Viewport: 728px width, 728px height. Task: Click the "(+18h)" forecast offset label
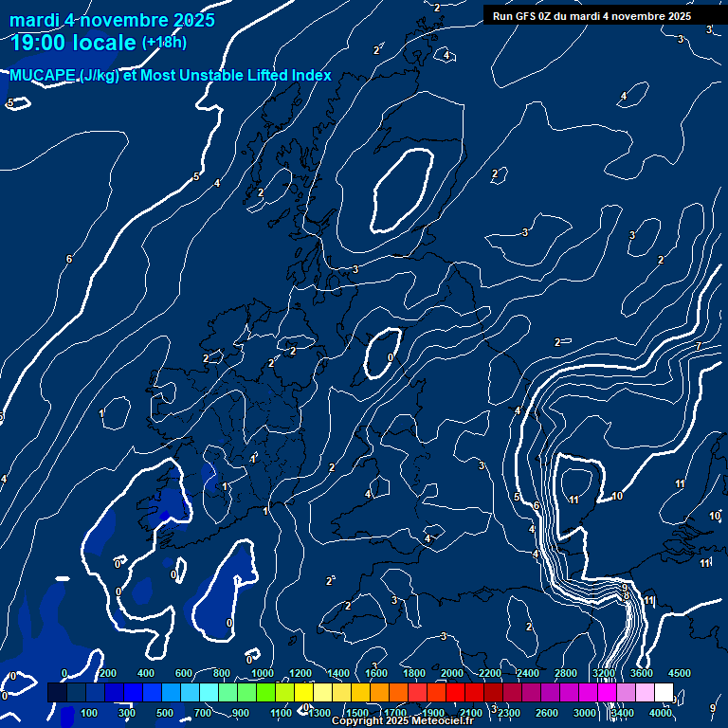[164, 43]
